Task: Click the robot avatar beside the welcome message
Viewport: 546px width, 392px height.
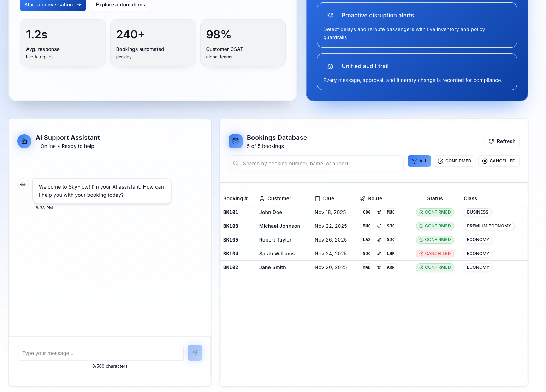Action: pos(23,184)
